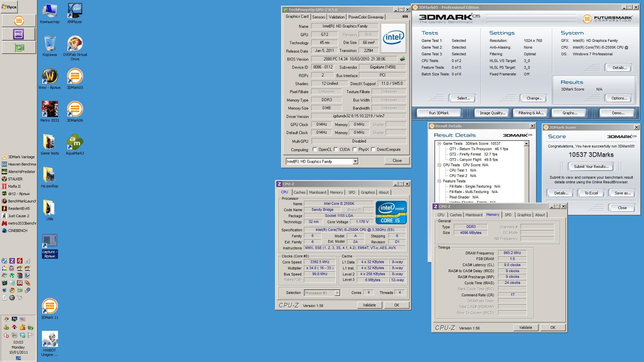Click Filtering & AA button
The width and height of the screenshot is (644, 362).
point(530,113)
